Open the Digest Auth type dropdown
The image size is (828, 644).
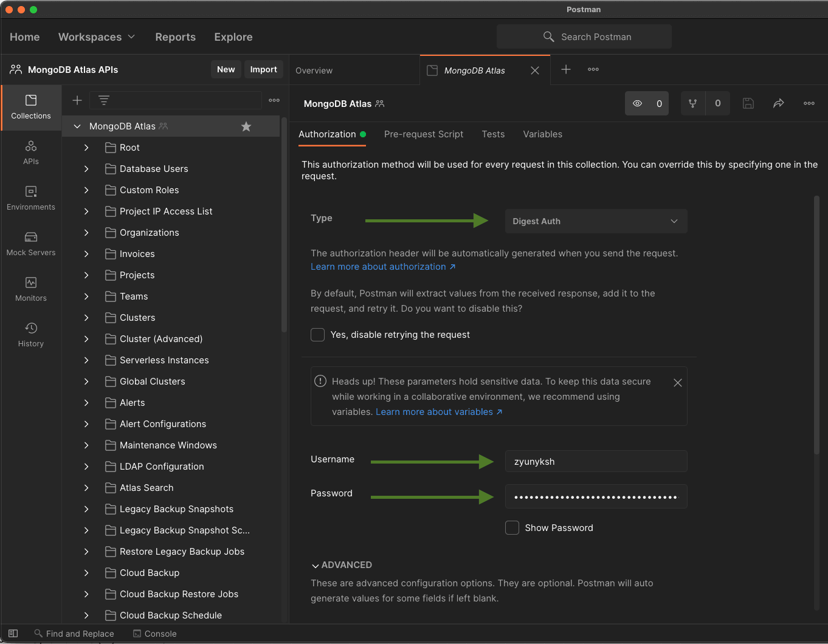coord(596,221)
